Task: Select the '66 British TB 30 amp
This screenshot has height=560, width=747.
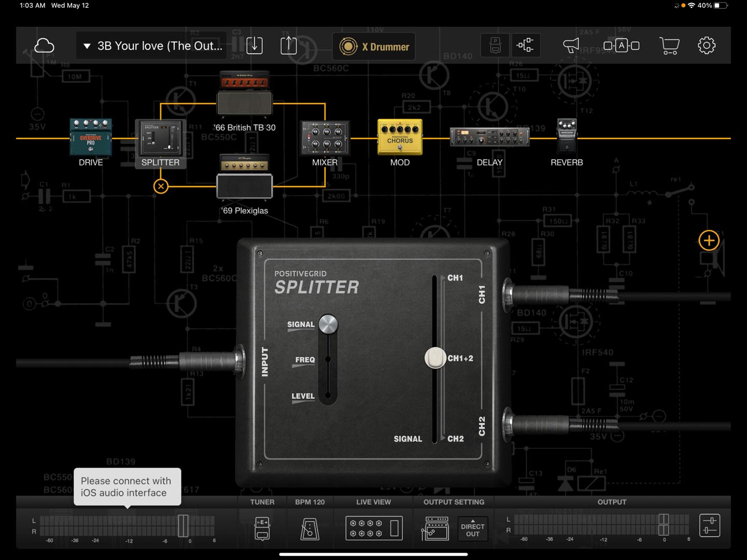Action: tap(245, 94)
